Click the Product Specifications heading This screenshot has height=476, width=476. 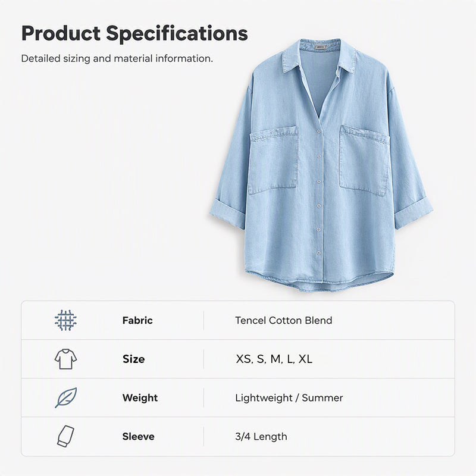click(135, 33)
